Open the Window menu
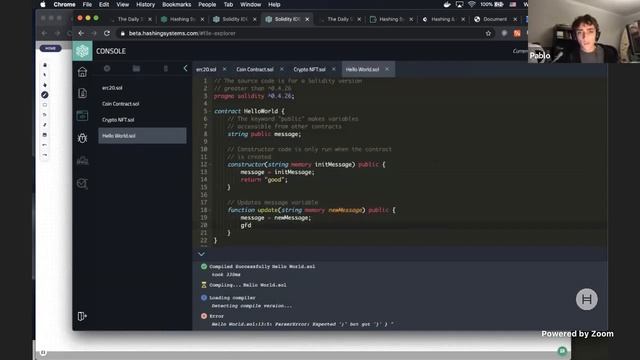This screenshot has height=360, width=640. click(x=251, y=4)
